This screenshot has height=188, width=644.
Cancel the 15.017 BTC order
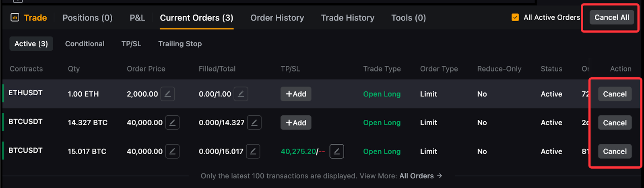614,151
